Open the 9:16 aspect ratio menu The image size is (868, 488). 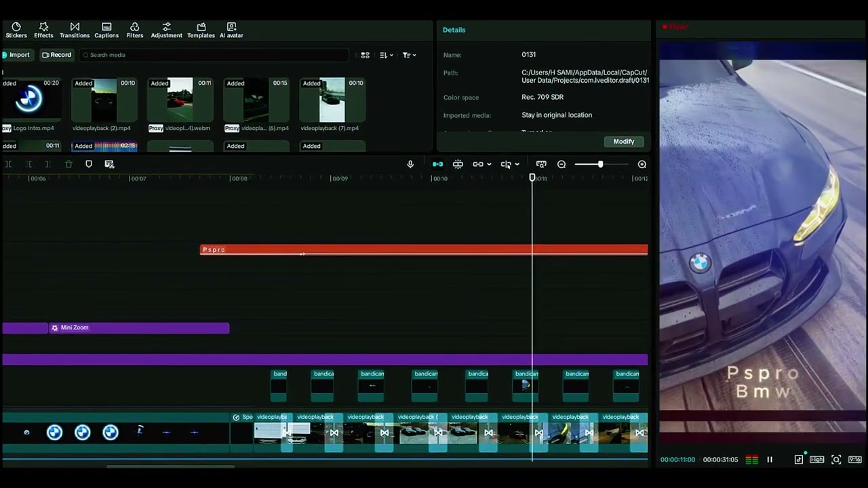pos(854,460)
